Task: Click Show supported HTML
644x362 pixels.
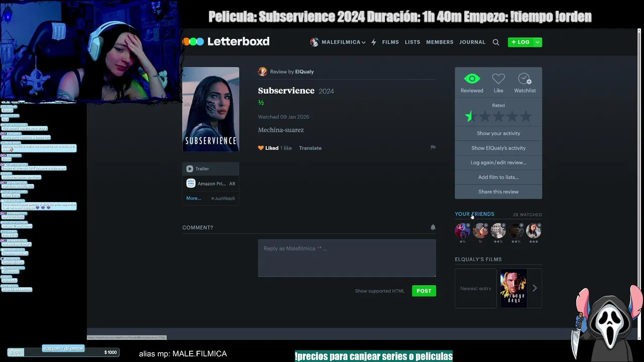Action: point(380,291)
